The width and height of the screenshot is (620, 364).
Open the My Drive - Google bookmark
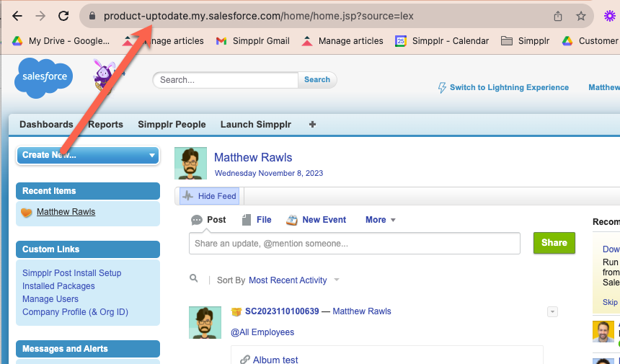point(61,40)
